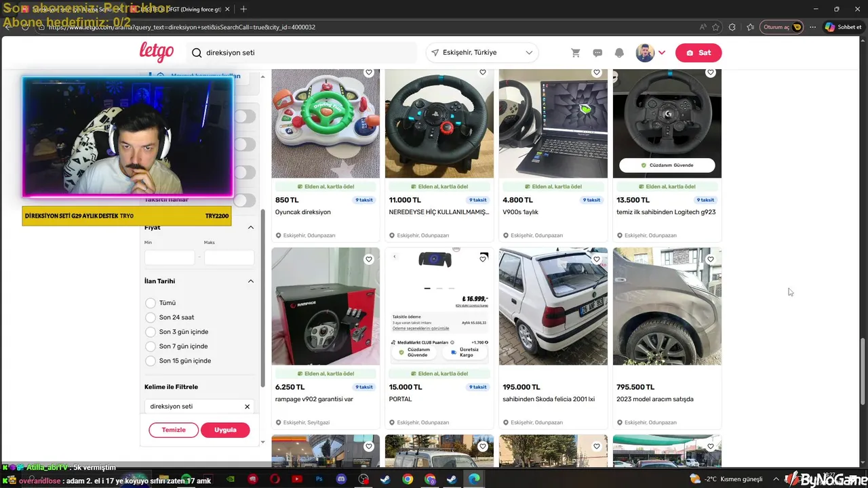
Task: Favorite the Logitech g923 listing heart
Action: (711, 72)
